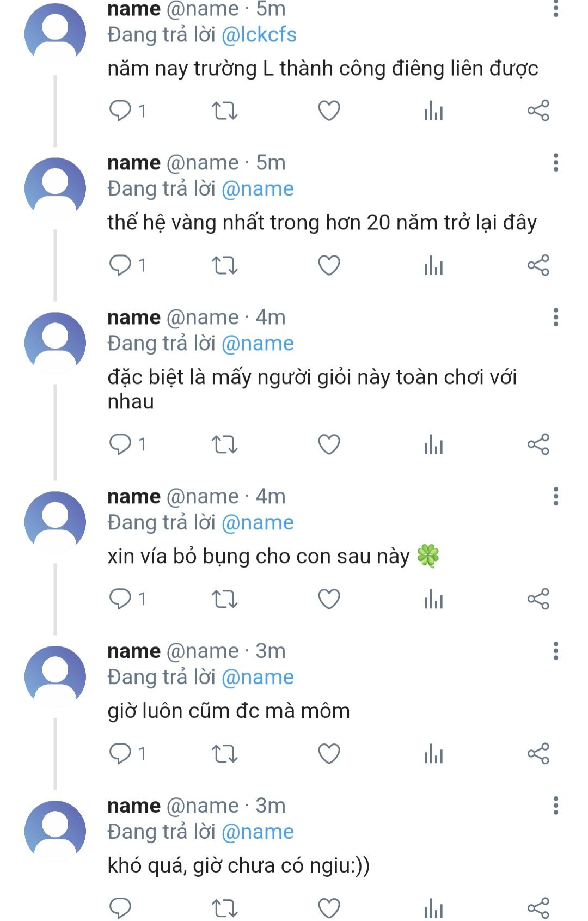Open more options for 'thế hệ vàng nhất' tweet
This screenshot has height=921, width=588.
point(555,163)
